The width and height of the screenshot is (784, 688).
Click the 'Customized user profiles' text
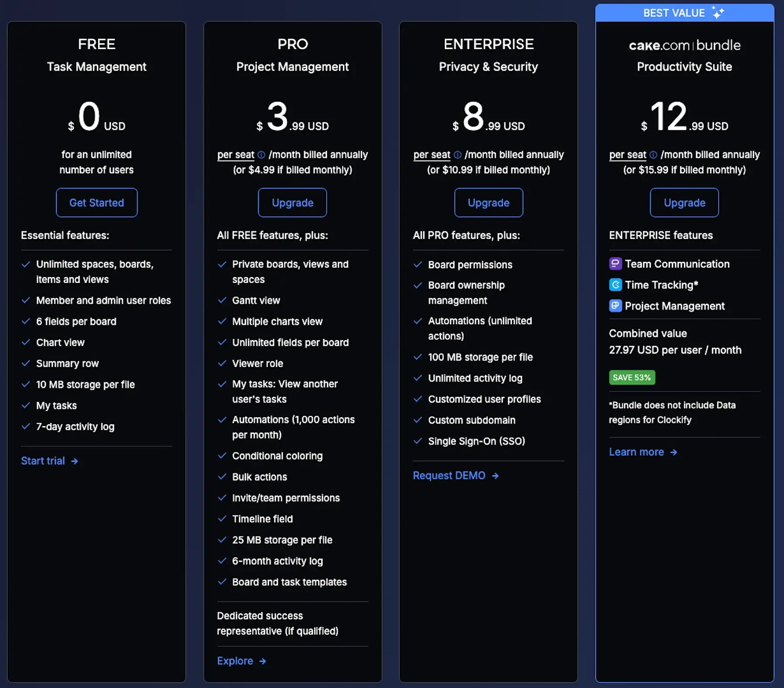[484, 399]
